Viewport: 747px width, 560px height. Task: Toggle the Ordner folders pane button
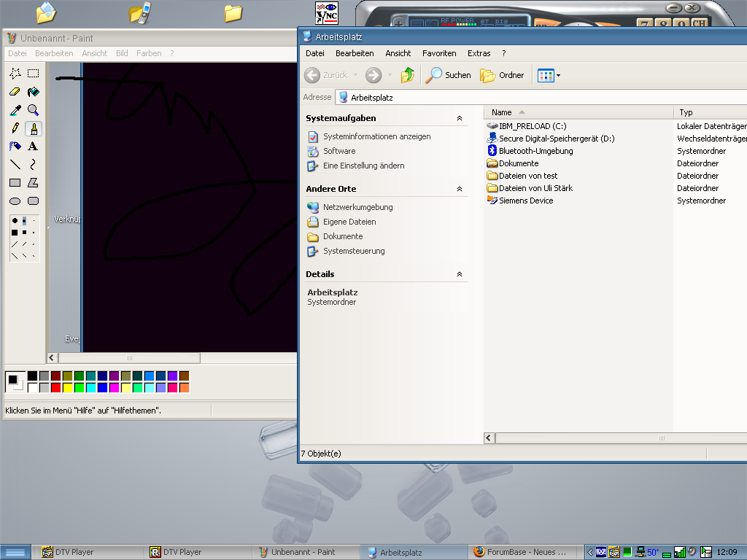coord(502,75)
